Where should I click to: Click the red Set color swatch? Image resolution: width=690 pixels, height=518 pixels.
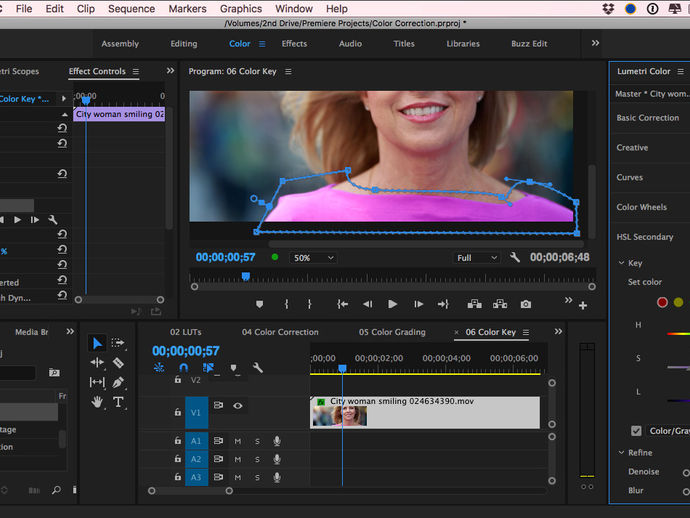click(662, 302)
